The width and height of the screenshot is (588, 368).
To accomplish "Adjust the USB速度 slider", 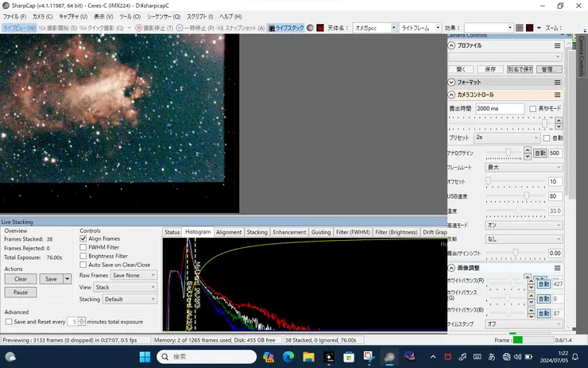I will (526, 196).
